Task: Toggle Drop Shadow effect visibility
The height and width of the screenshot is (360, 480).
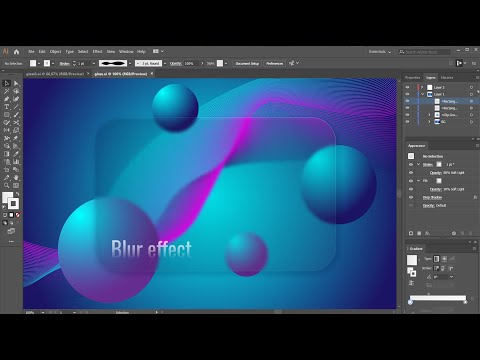Action: (x=411, y=197)
